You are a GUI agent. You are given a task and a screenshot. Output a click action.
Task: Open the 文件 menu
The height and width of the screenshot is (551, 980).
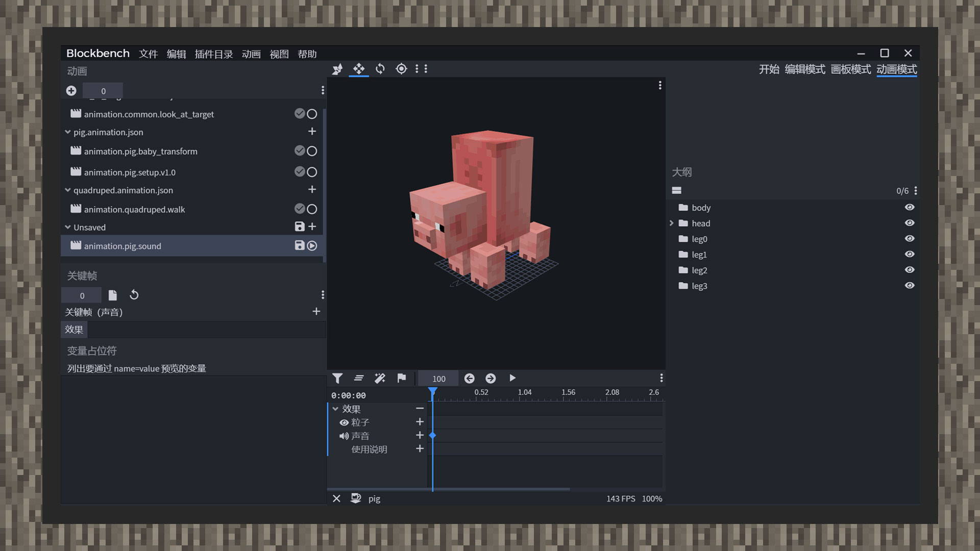(x=149, y=54)
